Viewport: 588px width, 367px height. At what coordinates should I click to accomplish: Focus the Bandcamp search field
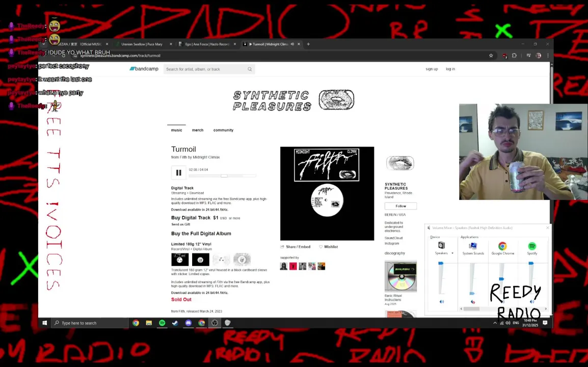click(x=209, y=69)
